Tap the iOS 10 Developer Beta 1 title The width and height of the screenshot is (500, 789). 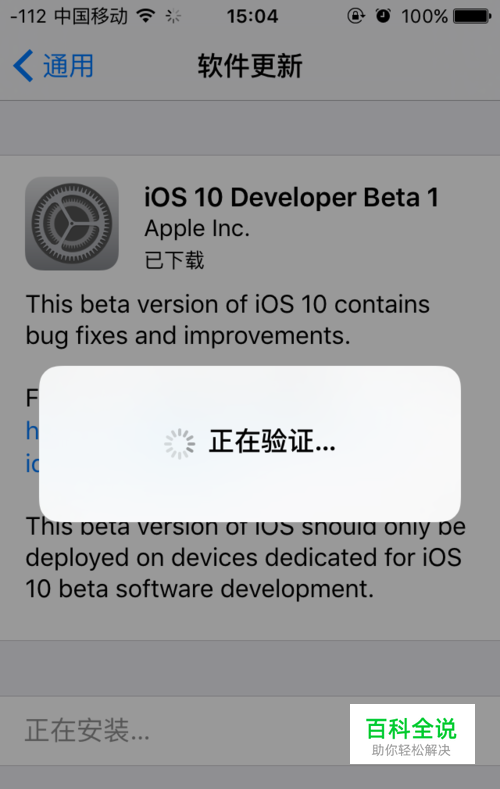[291, 197]
